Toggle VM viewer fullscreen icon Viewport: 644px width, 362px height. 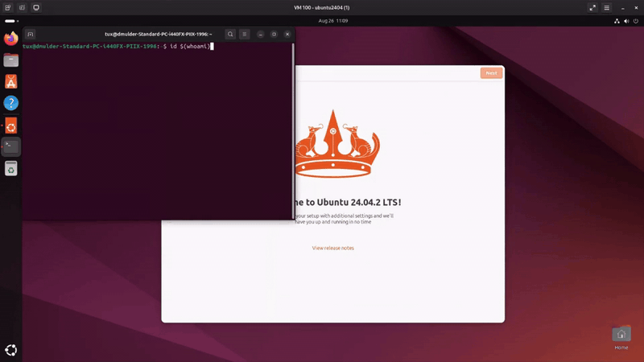(x=592, y=7)
